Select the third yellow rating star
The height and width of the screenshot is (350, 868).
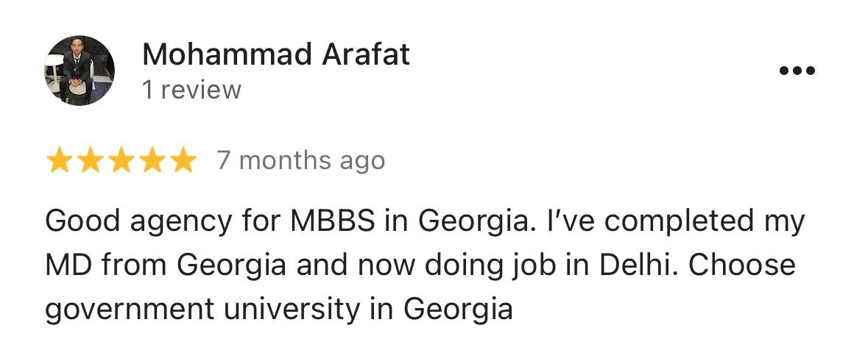click(121, 160)
